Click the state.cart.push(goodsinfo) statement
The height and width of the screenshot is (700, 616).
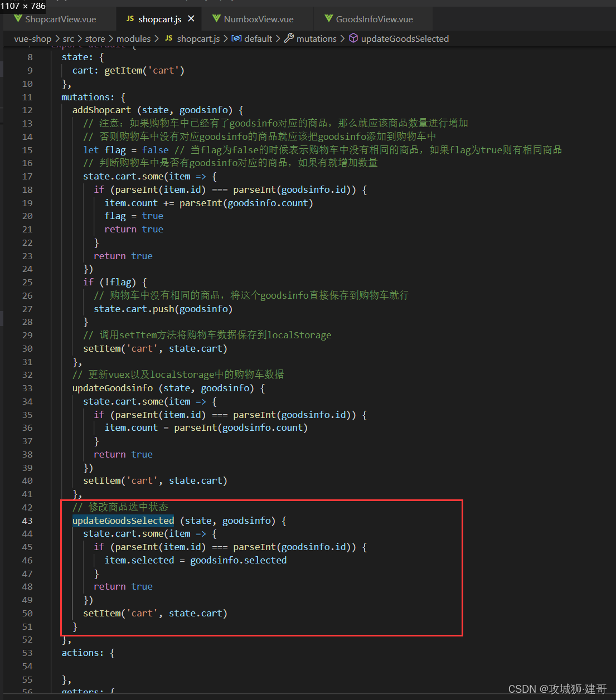point(163,309)
